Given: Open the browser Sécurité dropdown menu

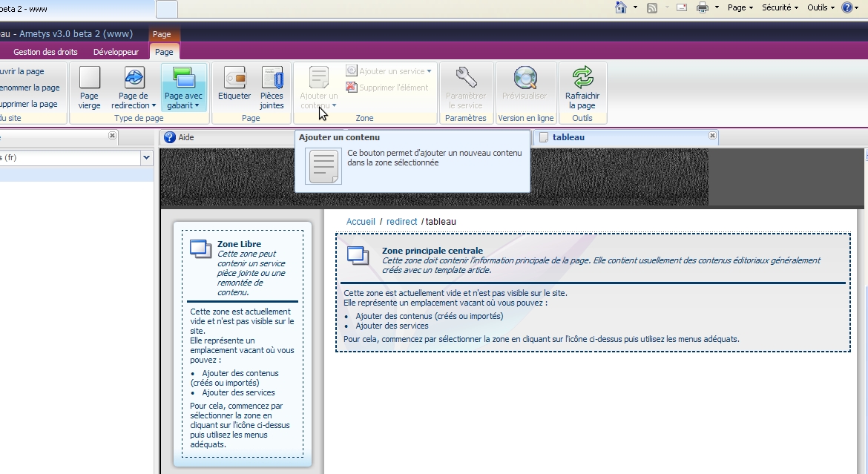Looking at the screenshot, I should pos(780,7).
